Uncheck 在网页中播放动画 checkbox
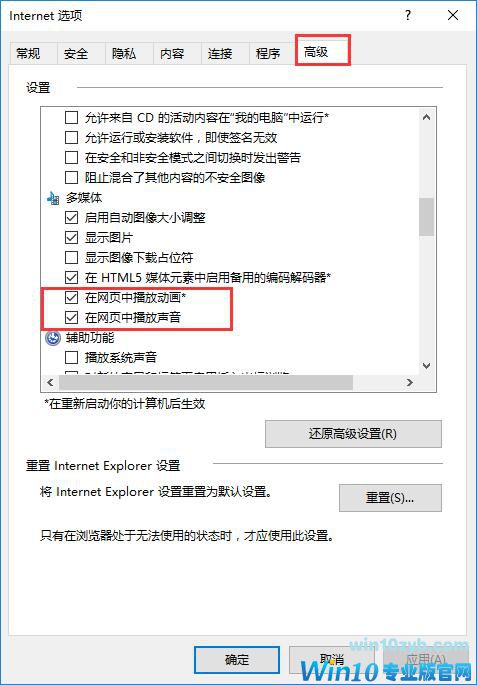Viewport: 477px width, 685px height. click(x=71, y=298)
